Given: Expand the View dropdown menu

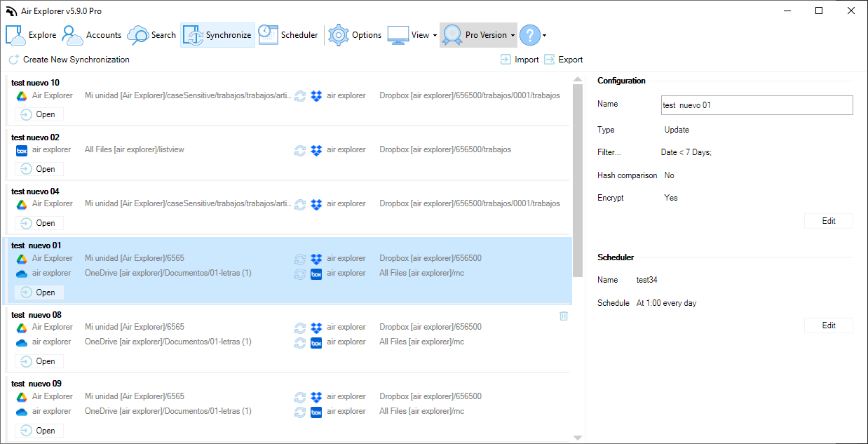Looking at the screenshot, I should (435, 35).
